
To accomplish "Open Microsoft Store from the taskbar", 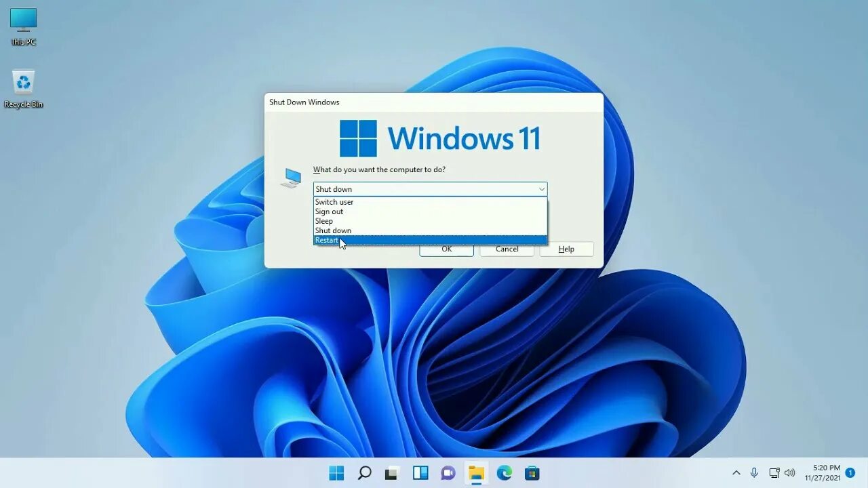I will (532, 473).
